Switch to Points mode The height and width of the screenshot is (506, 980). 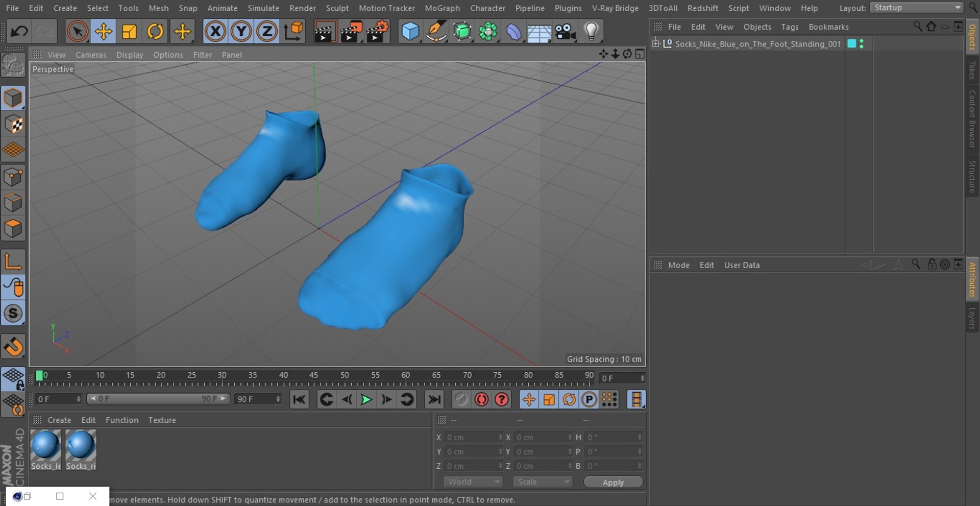[13, 177]
